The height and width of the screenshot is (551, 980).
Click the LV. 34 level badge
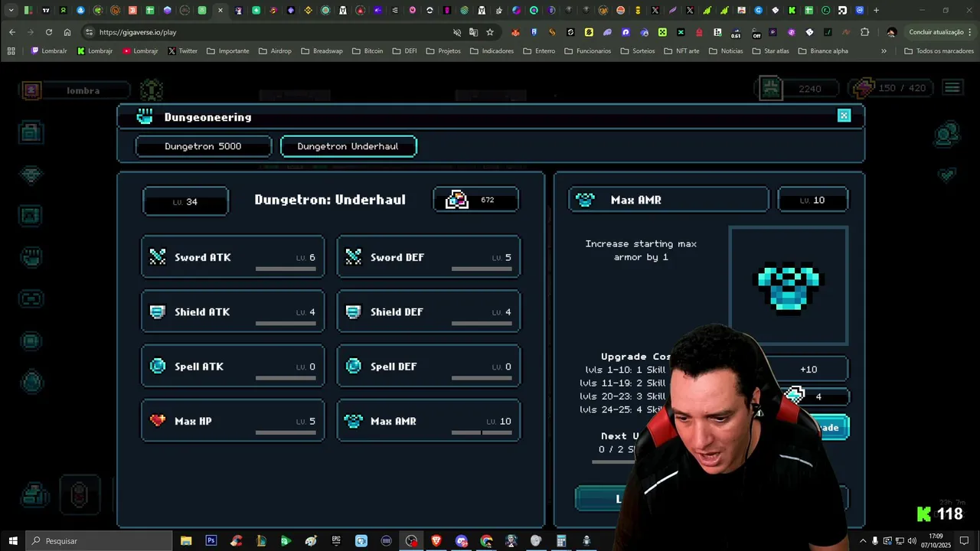pyautogui.click(x=185, y=201)
